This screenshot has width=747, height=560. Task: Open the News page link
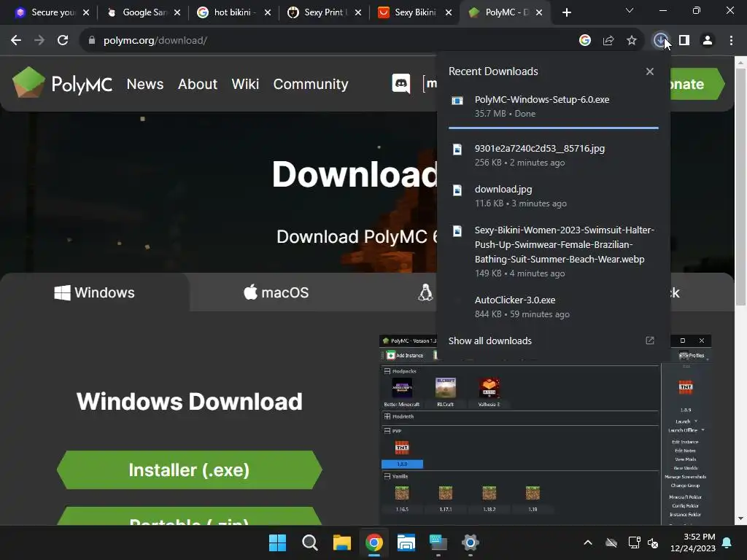click(145, 84)
